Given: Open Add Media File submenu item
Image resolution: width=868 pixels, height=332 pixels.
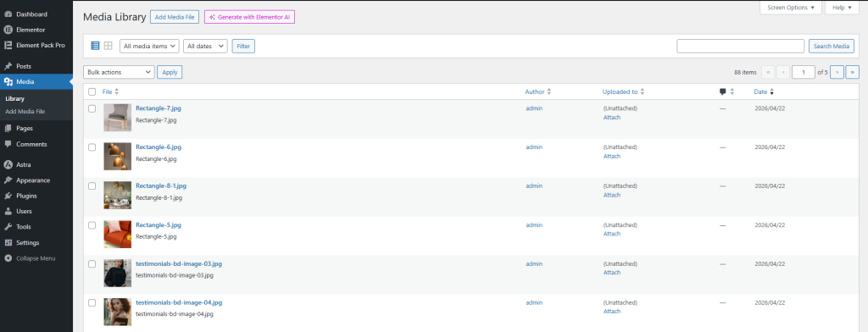Looking at the screenshot, I should (25, 111).
